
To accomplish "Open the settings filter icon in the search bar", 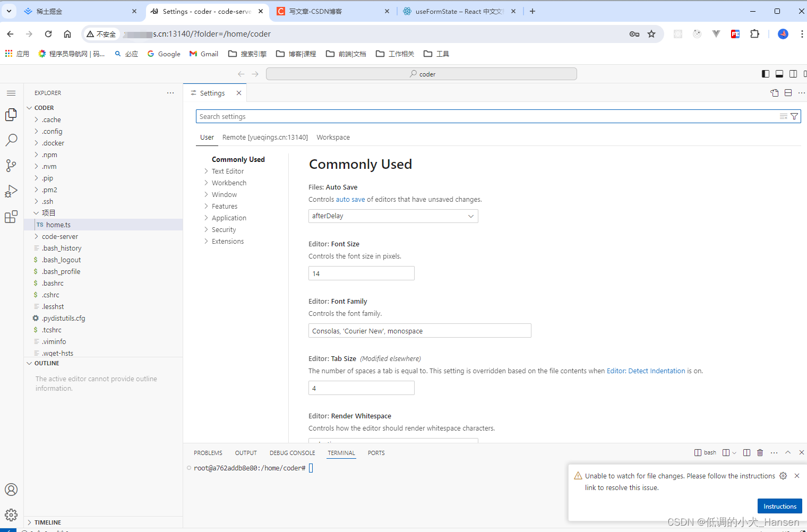I will (x=794, y=116).
